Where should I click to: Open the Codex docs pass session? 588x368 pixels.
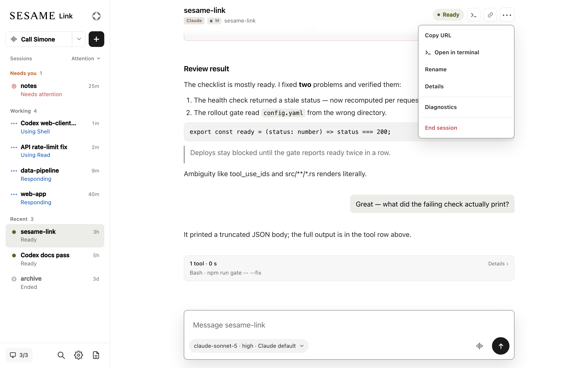(x=55, y=259)
